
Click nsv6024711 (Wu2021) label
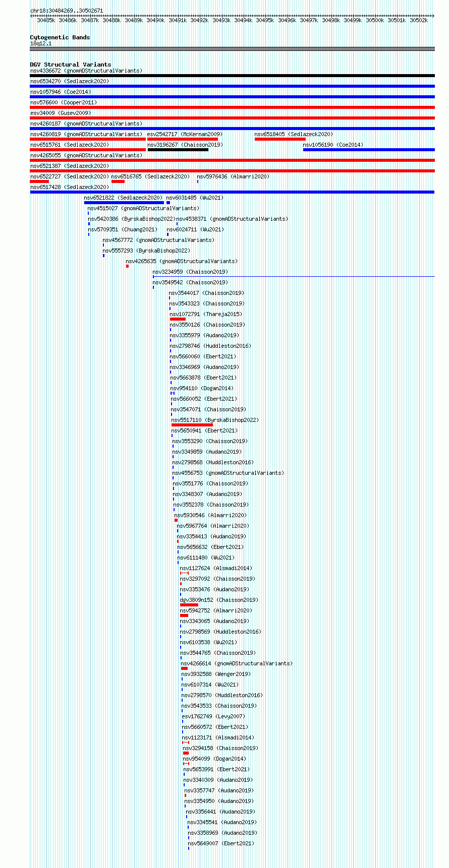point(196,229)
